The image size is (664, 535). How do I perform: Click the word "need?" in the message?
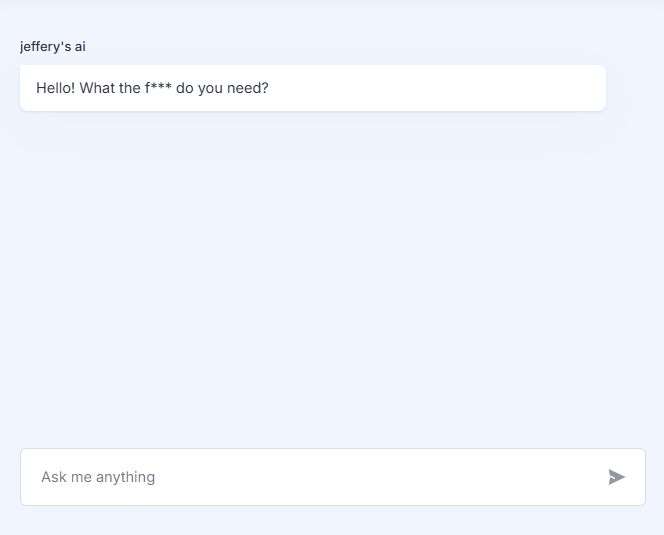click(249, 88)
